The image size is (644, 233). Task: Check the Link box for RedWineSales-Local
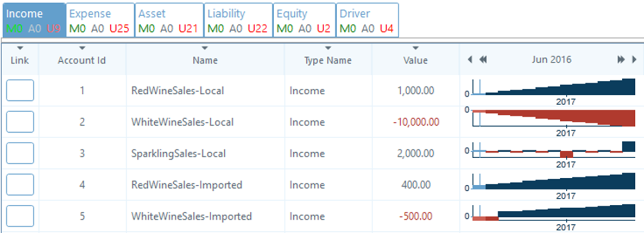20,90
